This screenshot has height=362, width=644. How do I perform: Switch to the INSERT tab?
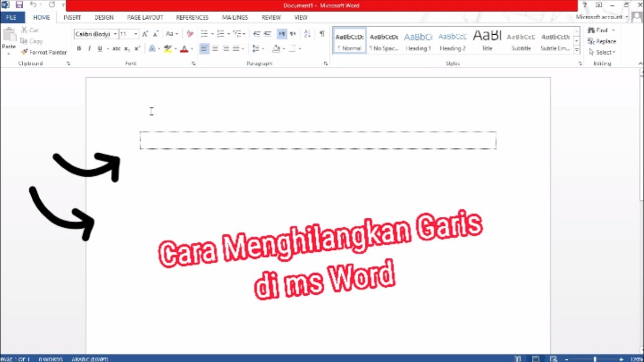click(72, 18)
